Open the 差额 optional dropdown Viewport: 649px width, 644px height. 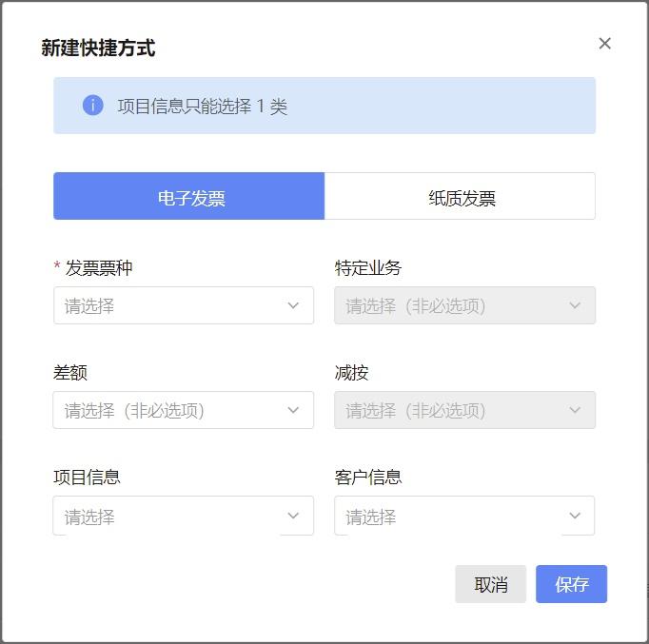pyautogui.click(x=171, y=411)
